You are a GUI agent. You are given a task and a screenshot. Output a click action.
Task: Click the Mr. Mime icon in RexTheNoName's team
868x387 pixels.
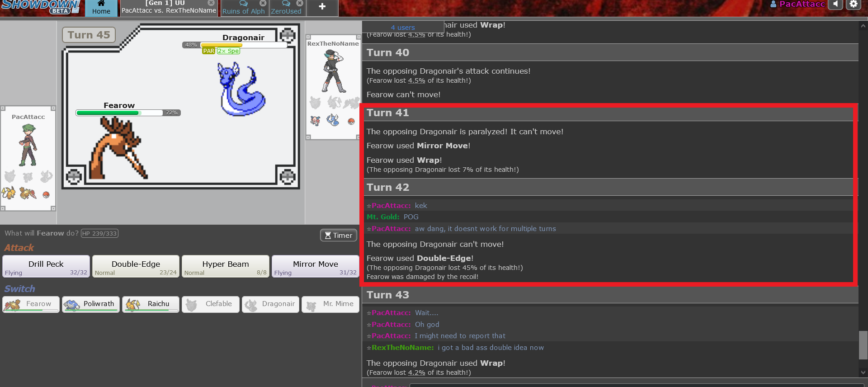click(315, 120)
